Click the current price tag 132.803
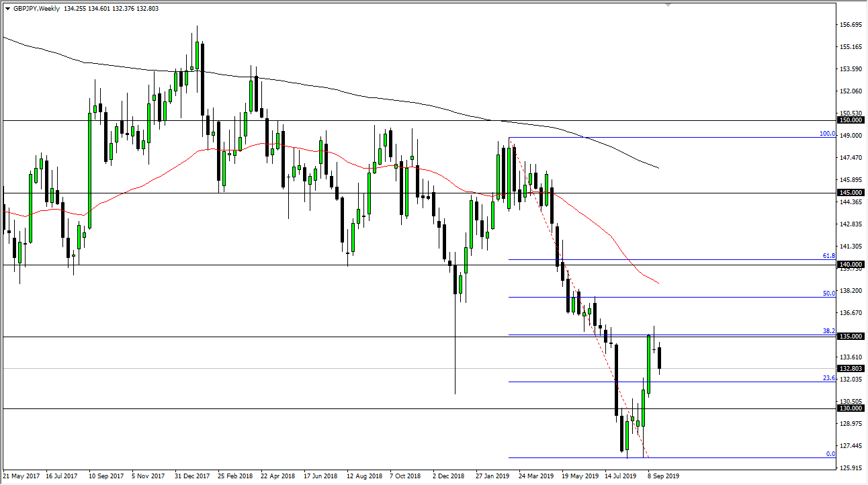Image resolution: width=868 pixels, height=485 pixels. (x=851, y=368)
